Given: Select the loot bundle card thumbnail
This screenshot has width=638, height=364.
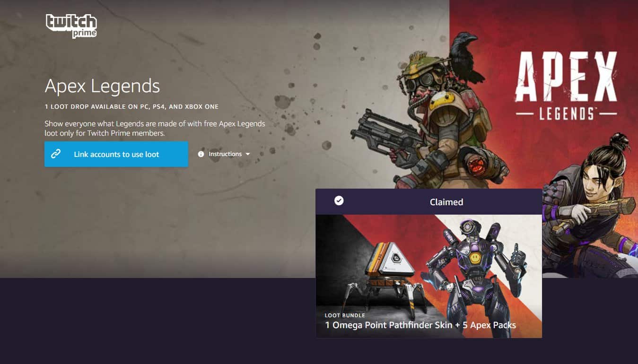Looking at the screenshot, I should coord(428,276).
